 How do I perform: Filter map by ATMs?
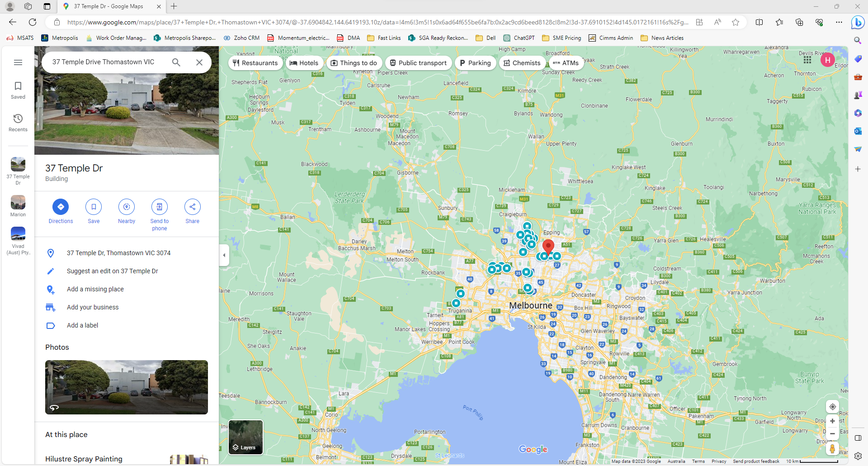(x=566, y=63)
